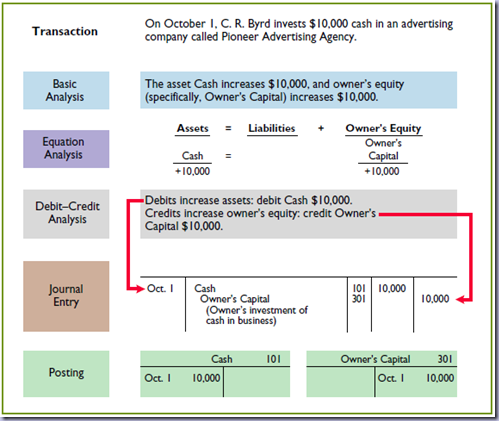Click the Cash label under Assets
The image size is (499, 421).
[192, 156]
